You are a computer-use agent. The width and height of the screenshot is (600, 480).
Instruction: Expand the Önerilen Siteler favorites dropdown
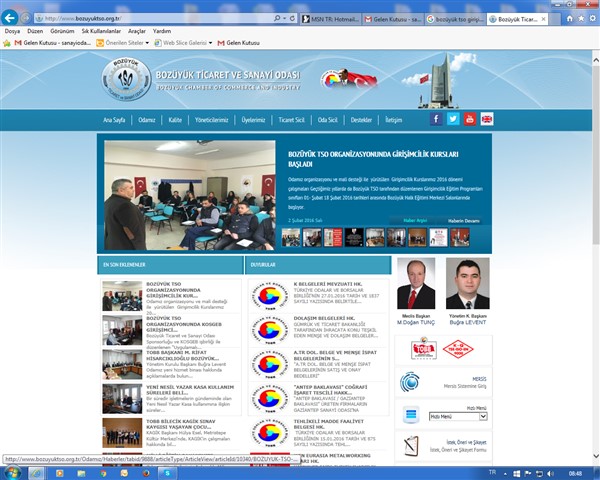[x=147, y=43]
